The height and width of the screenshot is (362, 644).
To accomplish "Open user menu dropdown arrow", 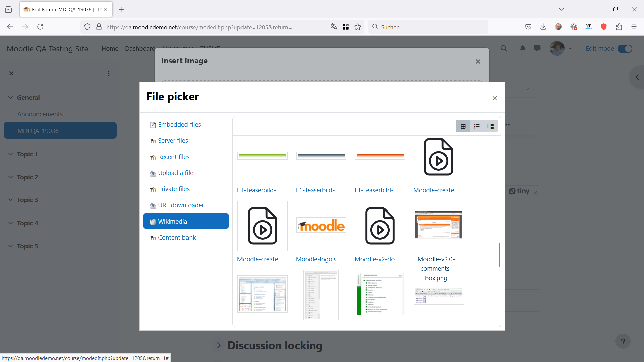I will (x=570, y=49).
